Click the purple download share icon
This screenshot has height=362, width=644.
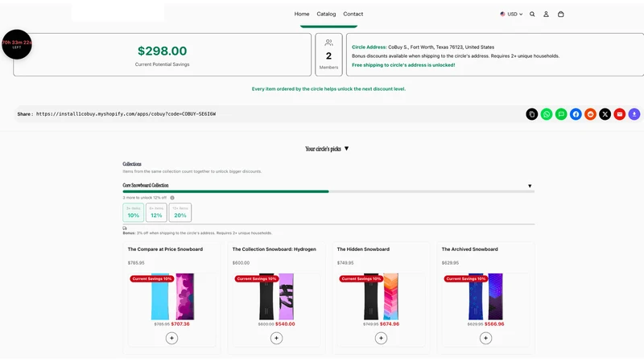point(634,114)
